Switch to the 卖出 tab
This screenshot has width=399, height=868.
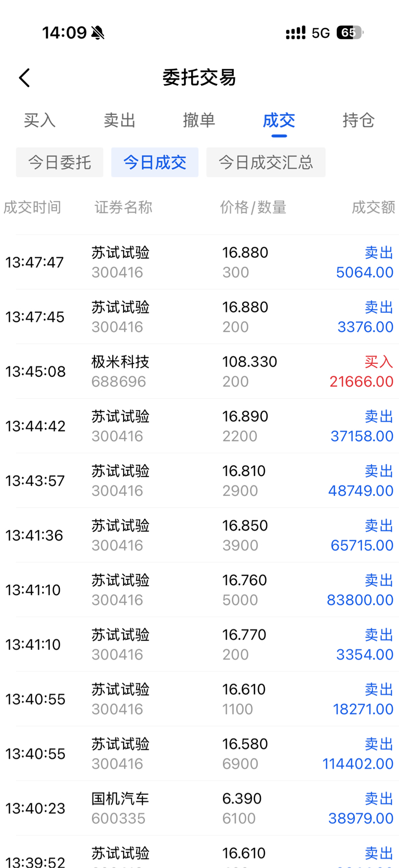(x=119, y=121)
